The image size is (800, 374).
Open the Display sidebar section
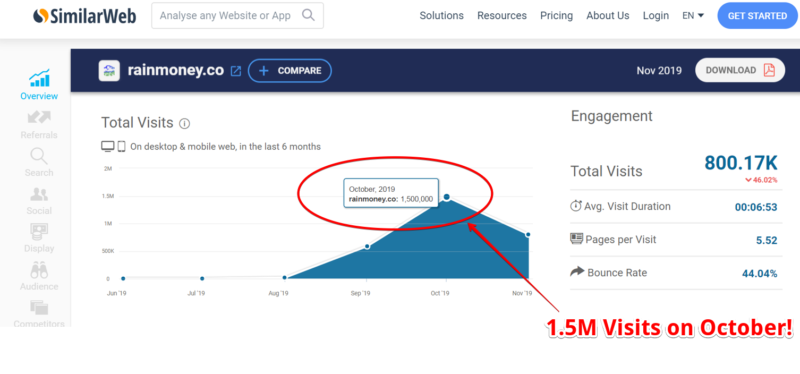coord(39,232)
